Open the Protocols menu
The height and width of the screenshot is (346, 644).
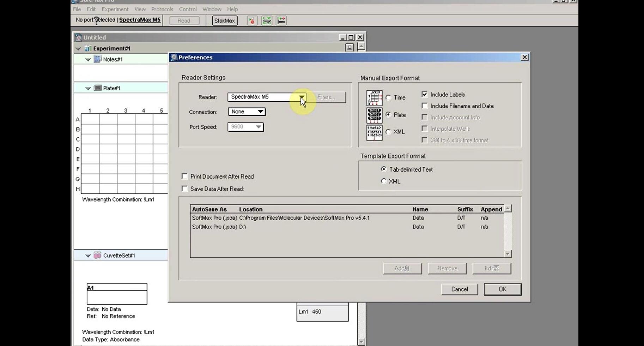(x=162, y=9)
